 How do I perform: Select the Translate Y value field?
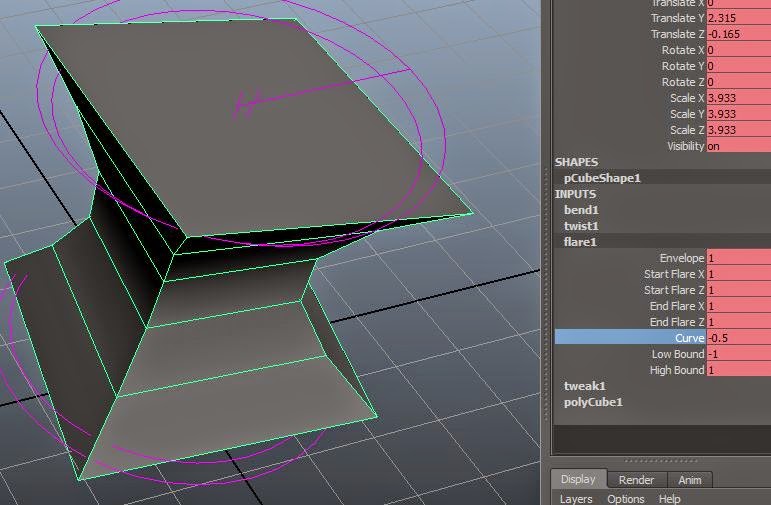[739, 18]
